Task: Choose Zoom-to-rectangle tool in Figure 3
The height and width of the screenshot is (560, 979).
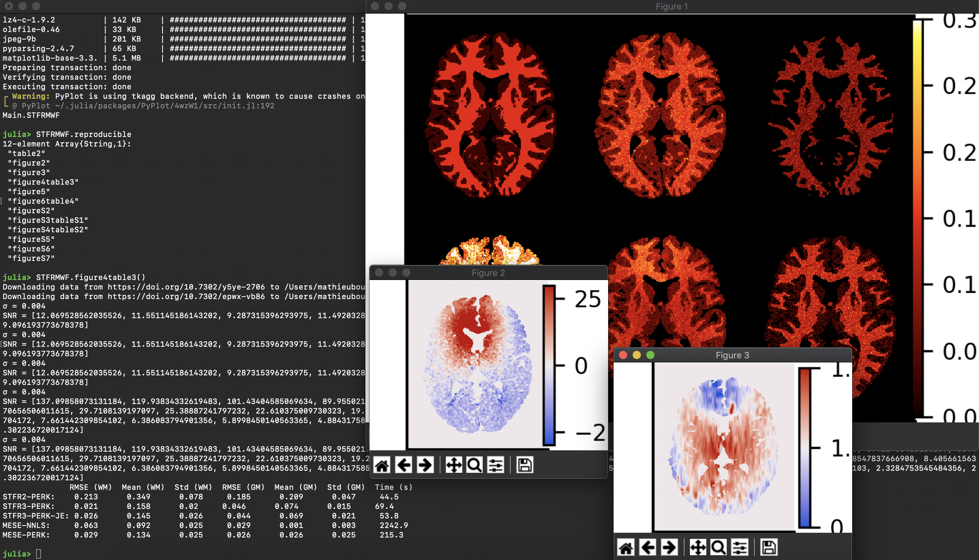Action: coord(718,547)
